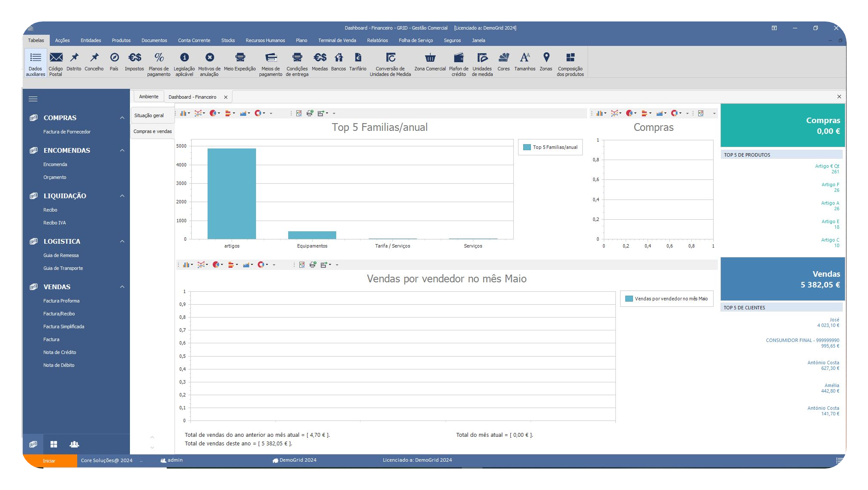The width and height of the screenshot is (868, 490).
Task: Click the Zona Comercial basket icon
Action: [x=430, y=57]
